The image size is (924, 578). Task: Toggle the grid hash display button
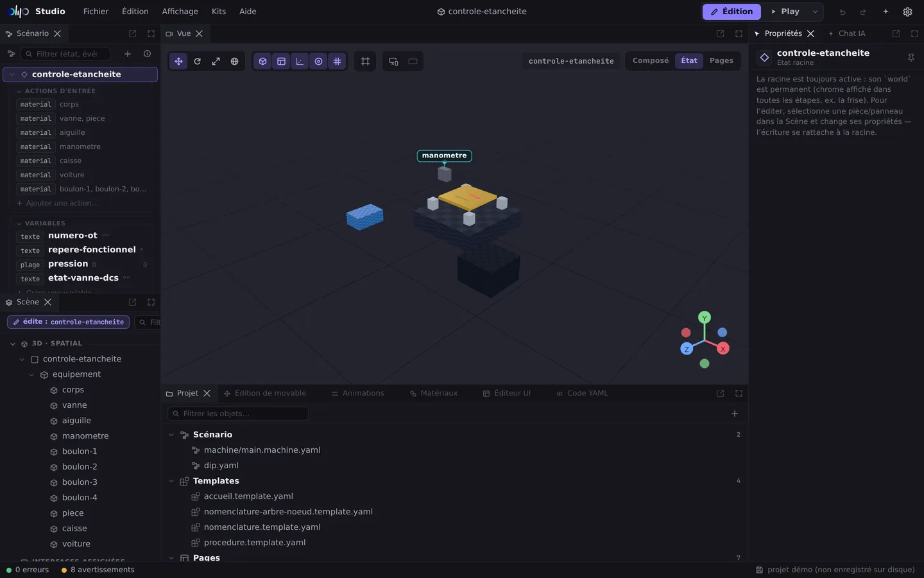(337, 61)
